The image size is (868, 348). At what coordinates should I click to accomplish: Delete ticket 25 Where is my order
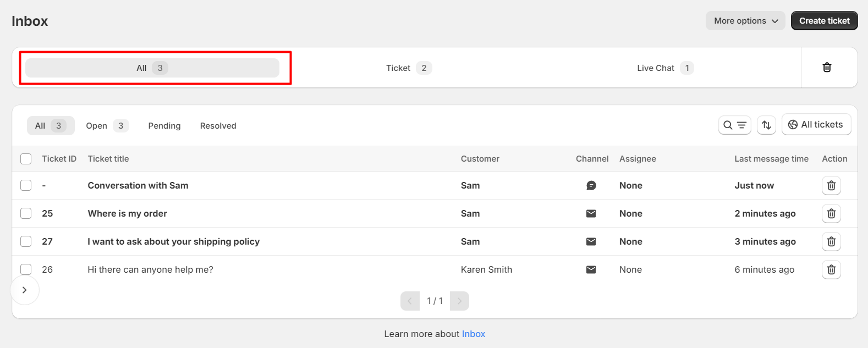click(831, 214)
